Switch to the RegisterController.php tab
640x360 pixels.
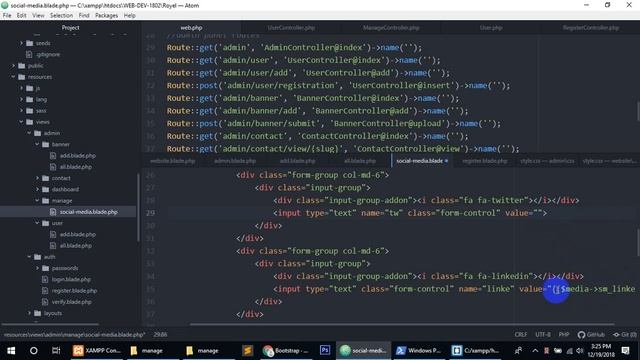pos(591,28)
